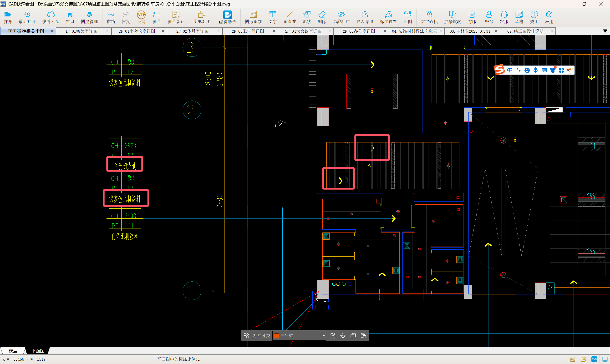Open 图纸对比 drawing compare tool
Viewport: 610px width, 364px height.
(202, 17)
